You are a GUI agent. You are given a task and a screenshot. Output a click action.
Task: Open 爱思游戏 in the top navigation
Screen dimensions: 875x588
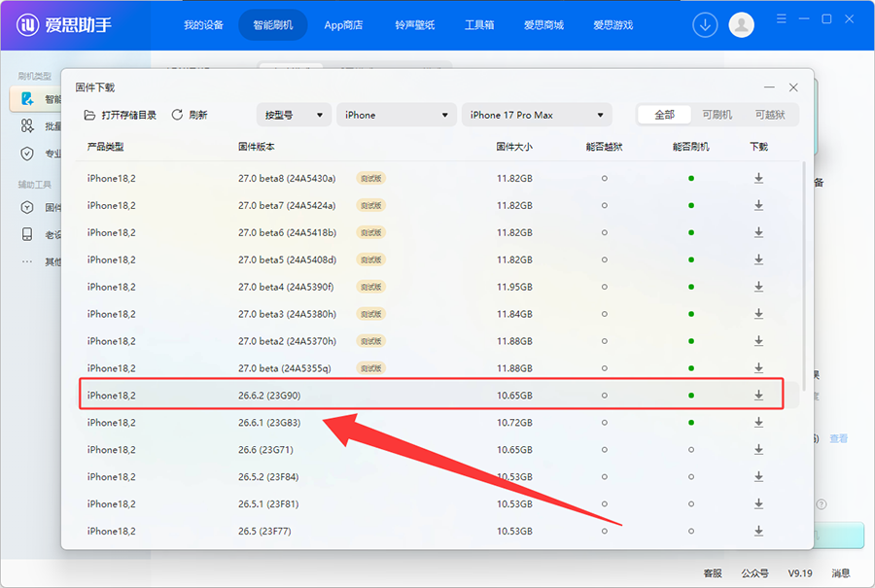[612, 25]
